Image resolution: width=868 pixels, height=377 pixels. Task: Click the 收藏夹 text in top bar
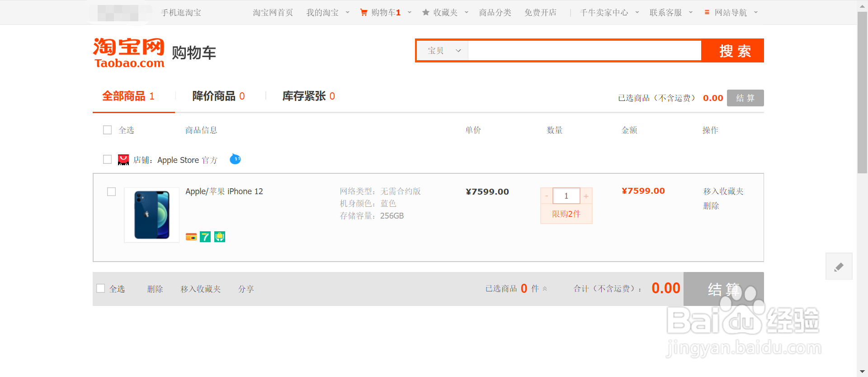(445, 13)
